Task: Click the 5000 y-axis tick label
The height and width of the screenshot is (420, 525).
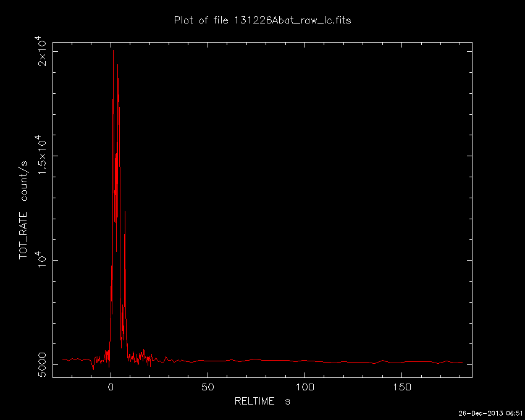Action: point(43,364)
